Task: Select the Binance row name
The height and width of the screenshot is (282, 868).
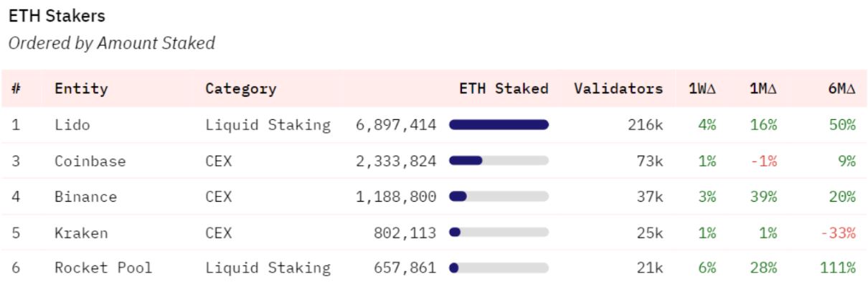Action: point(85,197)
